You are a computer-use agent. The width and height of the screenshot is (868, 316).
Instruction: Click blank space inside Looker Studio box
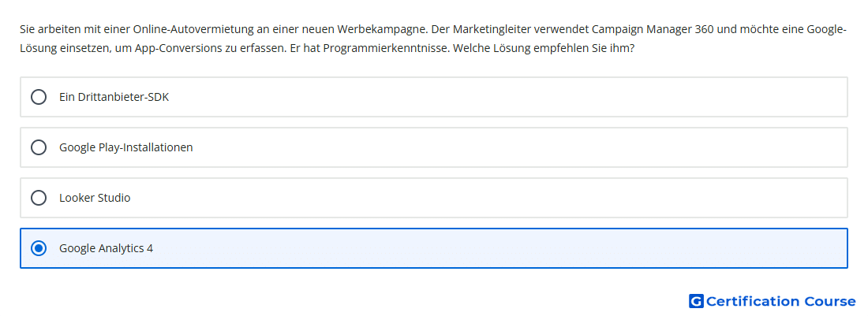[x=498, y=198]
